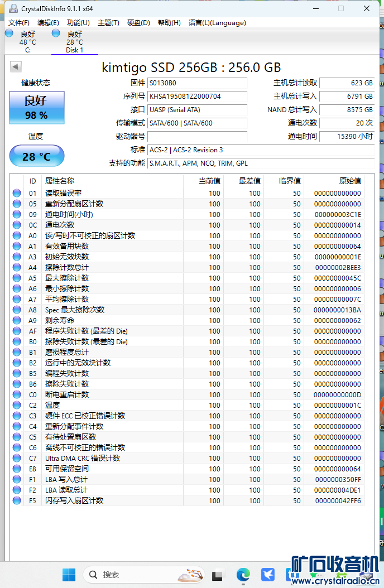Click the status circle for 09 通电时间(小时)

click(17, 214)
